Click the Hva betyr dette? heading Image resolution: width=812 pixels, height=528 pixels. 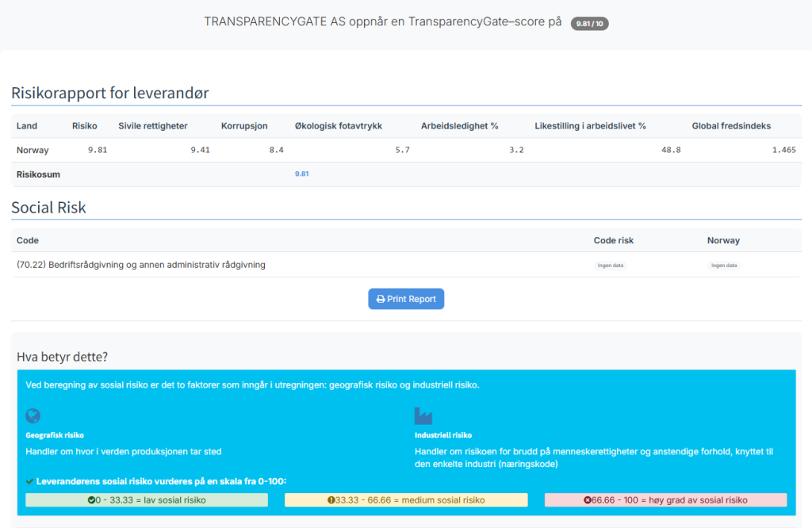pos(67,357)
